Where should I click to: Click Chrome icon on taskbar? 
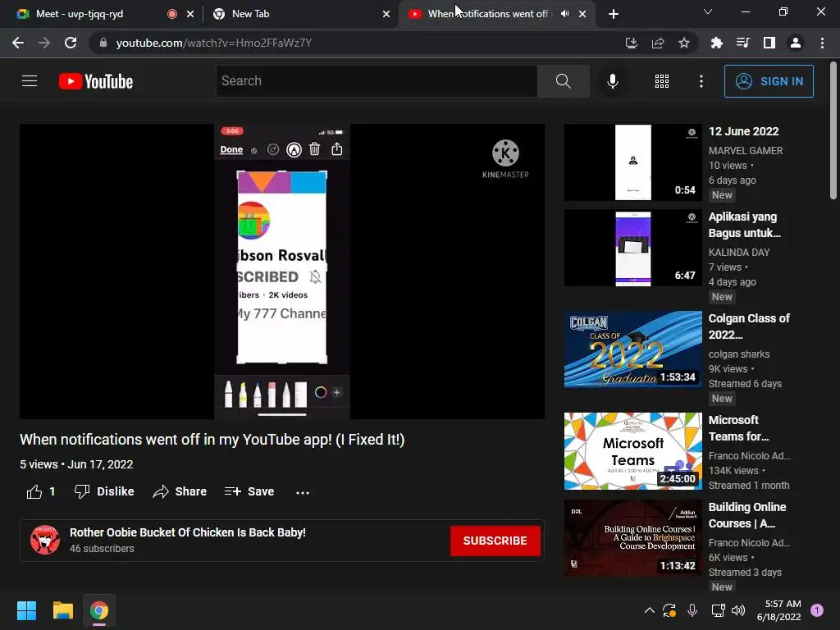click(x=99, y=610)
